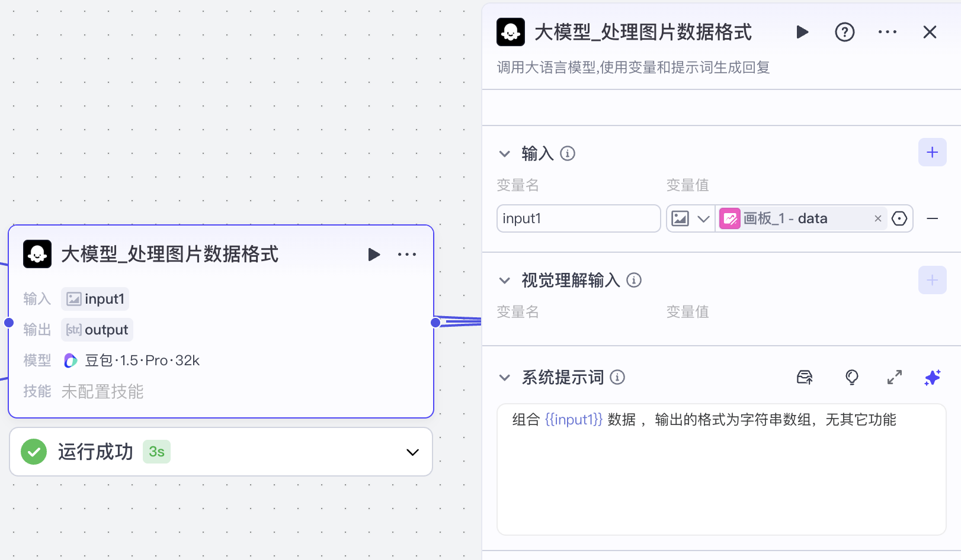Viewport: 961px width, 560px height.
Task: Click the 未配置技能 skills entry
Action: click(102, 391)
